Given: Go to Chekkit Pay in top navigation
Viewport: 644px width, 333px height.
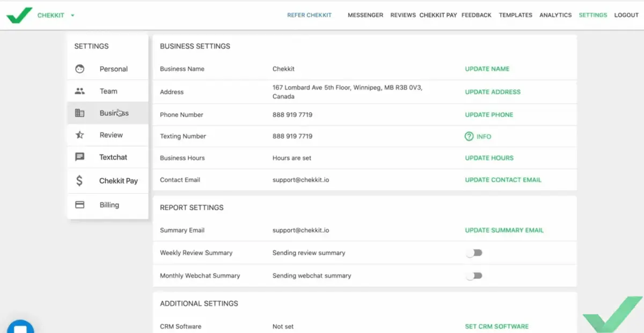Looking at the screenshot, I should pyautogui.click(x=438, y=15).
